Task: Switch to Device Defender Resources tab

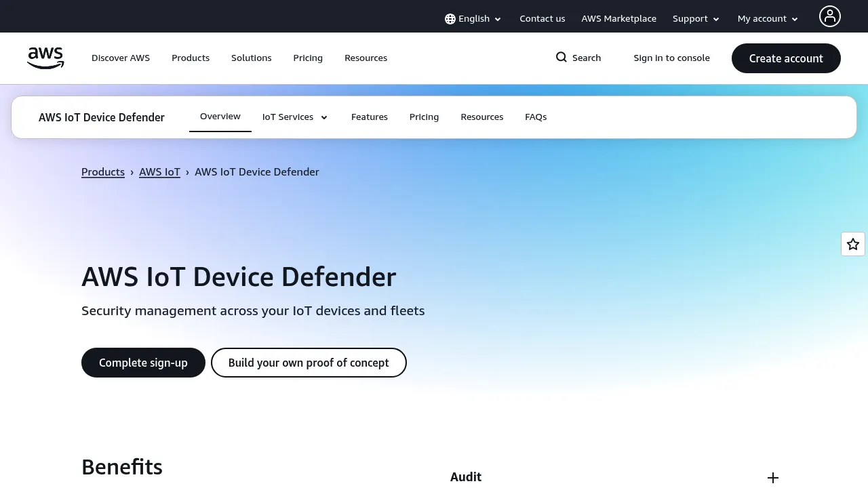Action: 482,117
